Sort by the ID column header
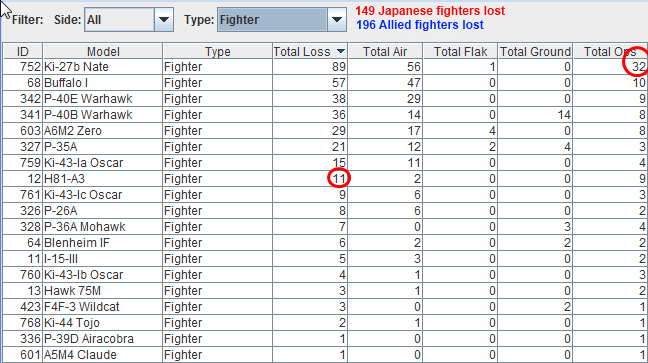Screen dimensions: 648x363 [23, 51]
